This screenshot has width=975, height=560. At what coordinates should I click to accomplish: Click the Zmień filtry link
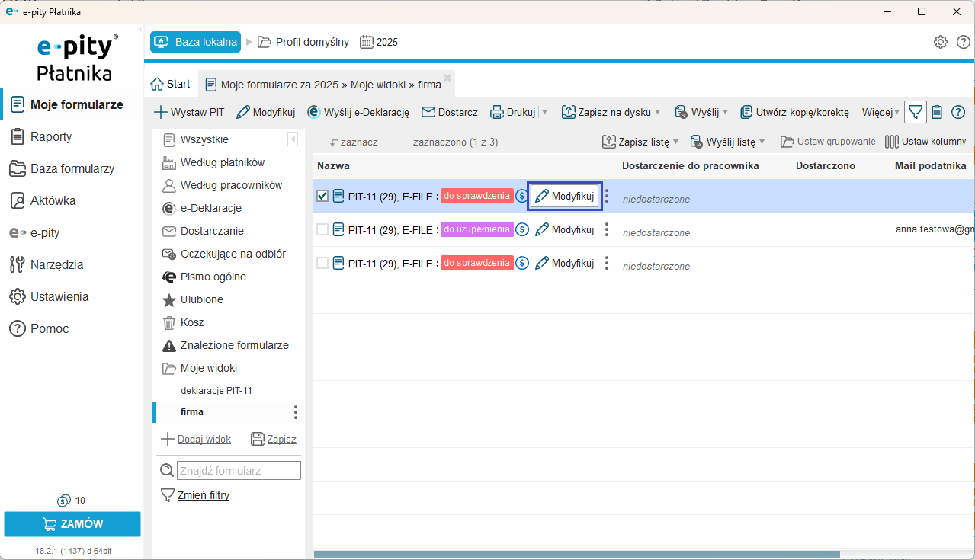coord(203,495)
